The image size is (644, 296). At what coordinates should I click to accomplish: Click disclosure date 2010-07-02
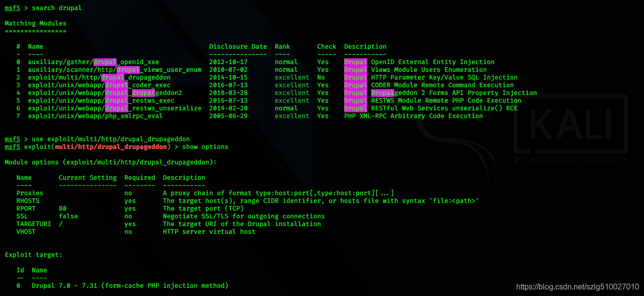[228, 70]
